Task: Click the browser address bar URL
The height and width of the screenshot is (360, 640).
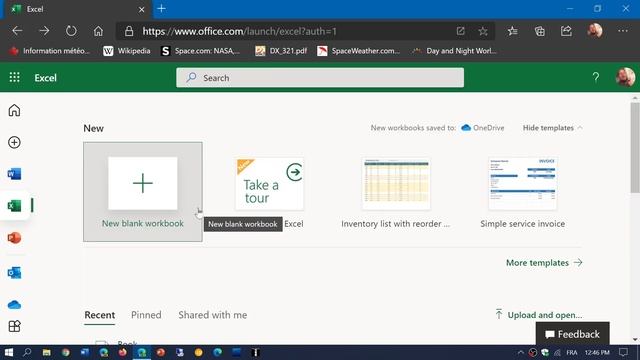Action: click(x=240, y=31)
